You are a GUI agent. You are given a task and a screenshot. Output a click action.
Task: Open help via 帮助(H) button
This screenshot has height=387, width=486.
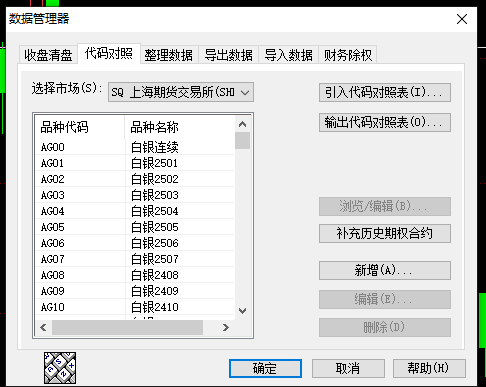tap(429, 368)
